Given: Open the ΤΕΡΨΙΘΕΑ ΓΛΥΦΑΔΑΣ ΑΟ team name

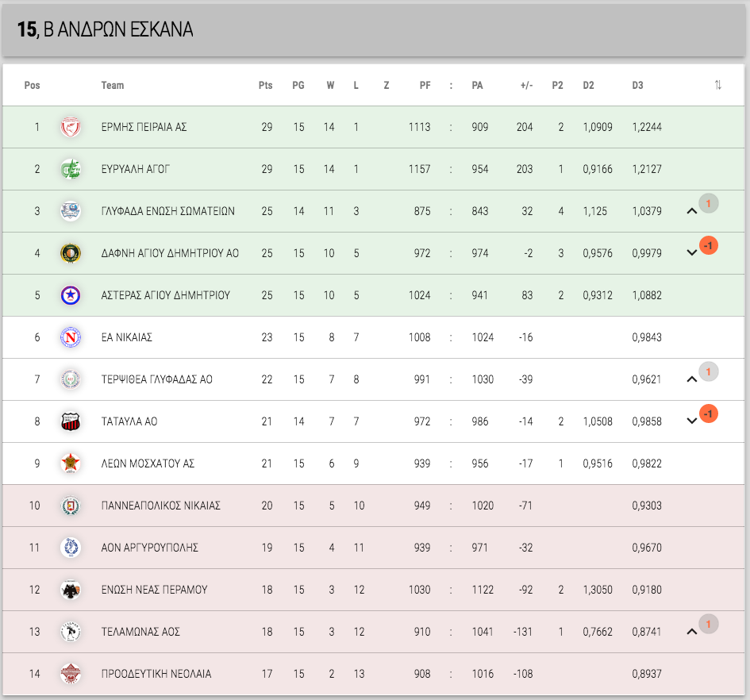Looking at the screenshot, I should [x=157, y=379].
